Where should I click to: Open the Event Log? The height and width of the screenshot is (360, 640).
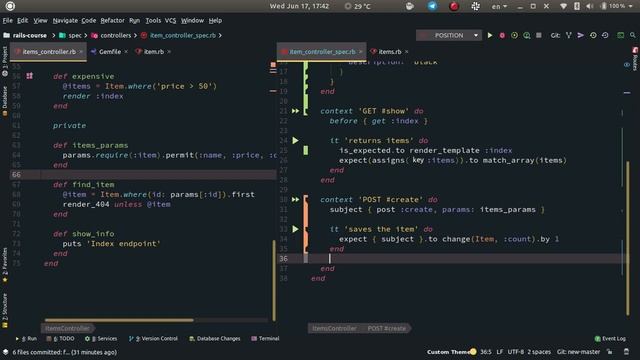(x=610, y=338)
